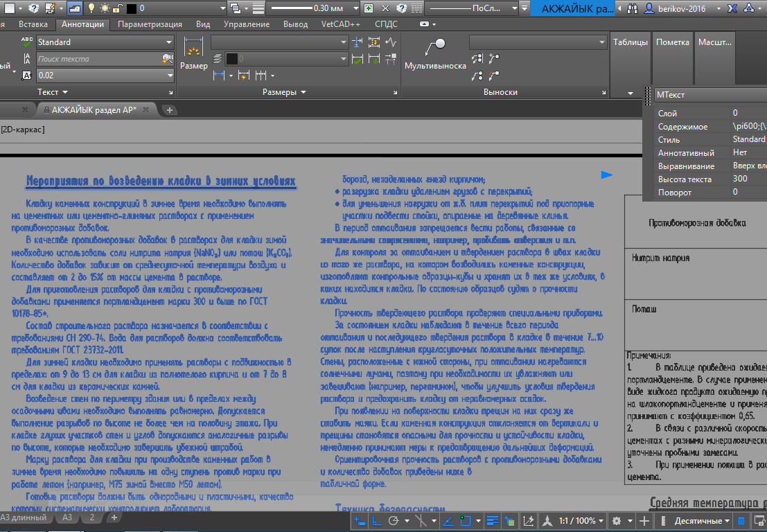Click the dimension layer stack icon
This screenshot has height=532, width=767.
pos(218,59)
